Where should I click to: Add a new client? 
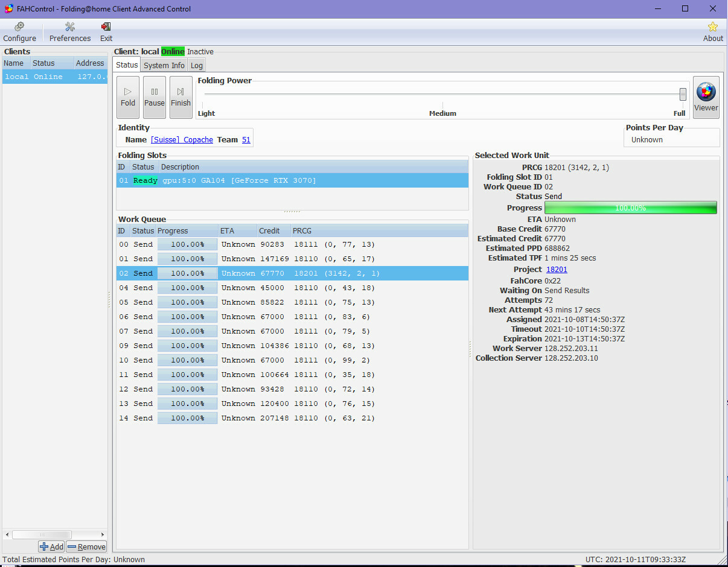(51, 546)
